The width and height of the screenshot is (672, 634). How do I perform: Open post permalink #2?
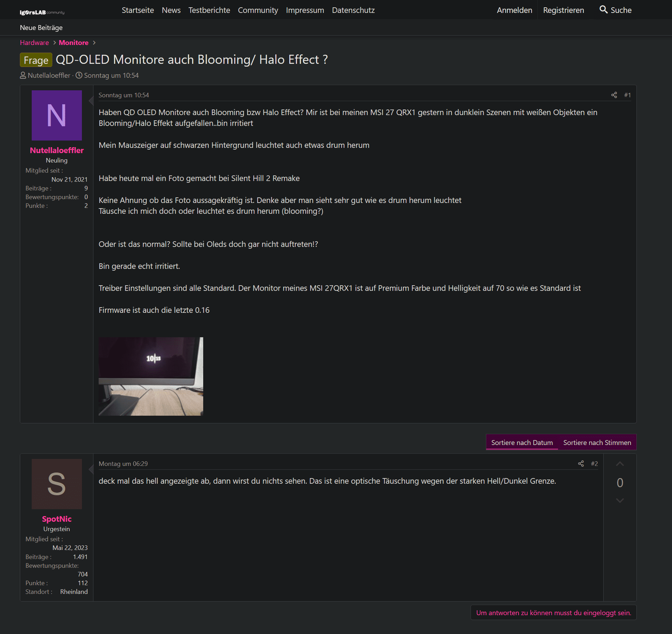594,463
